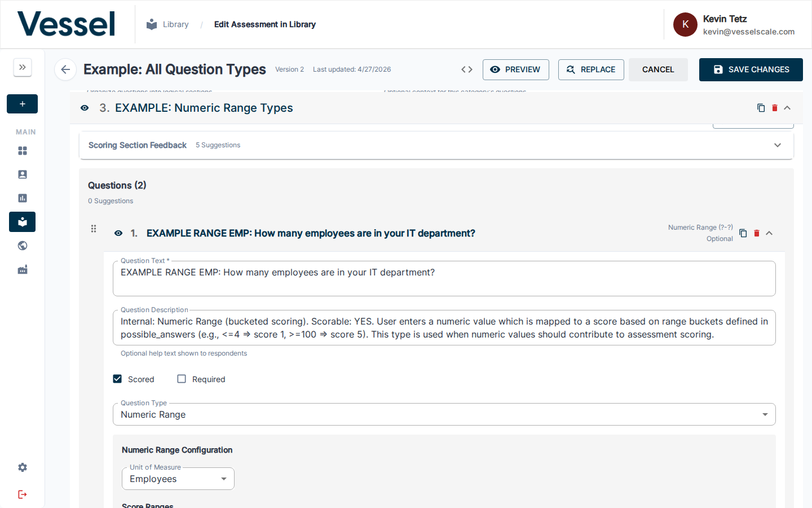The image size is (812, 508).
Task: Open the Question Type dropdown
Action: pyautogui.click(x=444, y=414)
